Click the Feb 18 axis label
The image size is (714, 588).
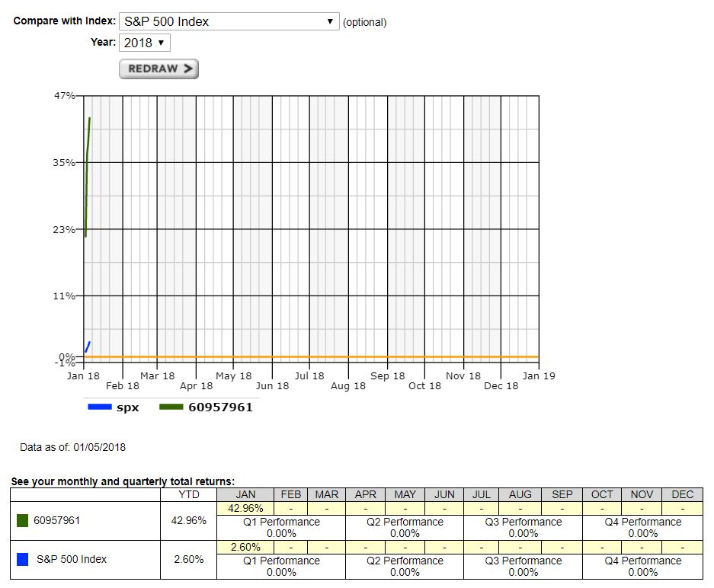coord(123,386)
